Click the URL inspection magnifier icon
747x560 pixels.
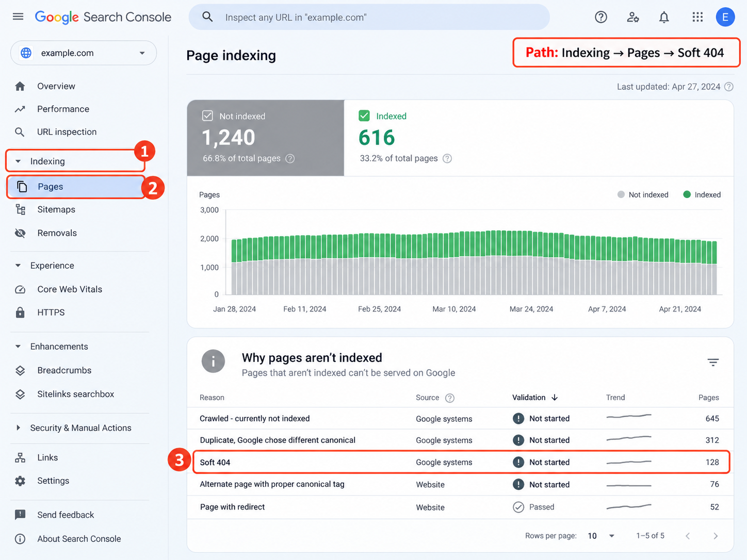[x=20, y=132]
